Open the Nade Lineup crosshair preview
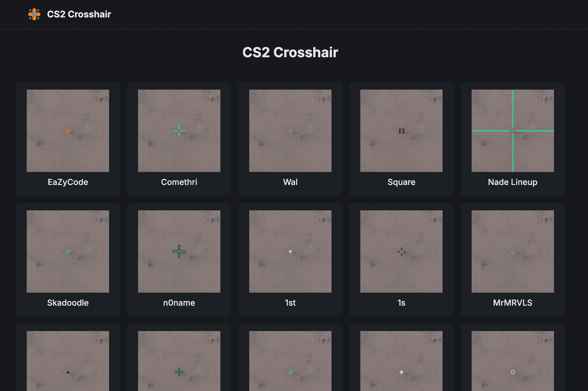 (x=513, y=131)
